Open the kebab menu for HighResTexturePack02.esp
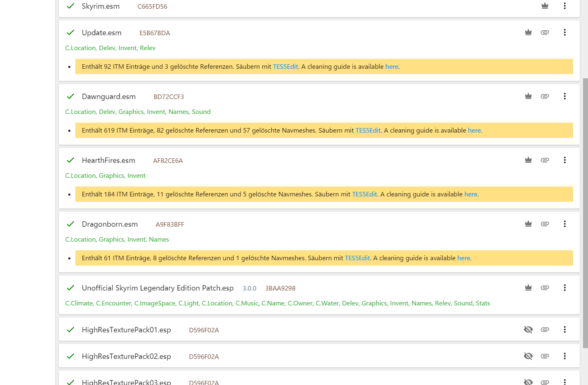The height and width of the screenshot is (385, 588). click(565, 356)
